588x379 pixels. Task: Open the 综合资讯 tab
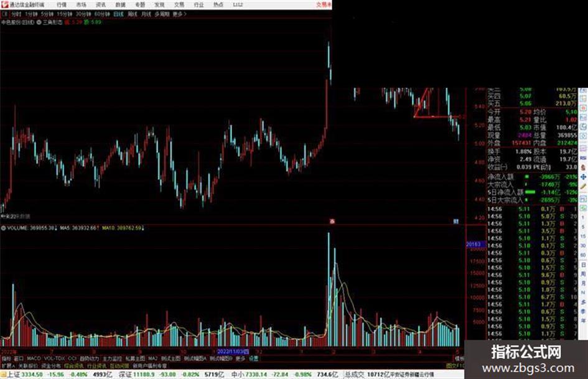tap(74, 365)
